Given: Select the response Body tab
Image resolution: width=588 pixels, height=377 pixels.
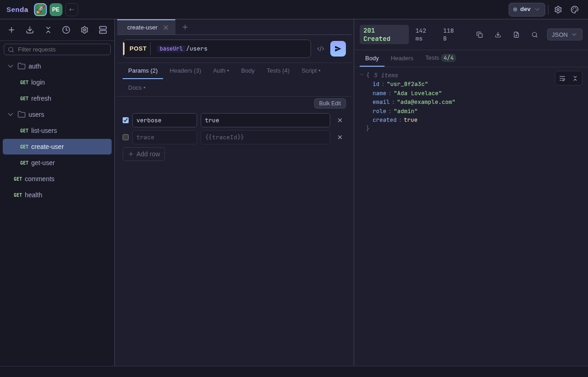Looking at the screenshot, I should (372, 58).
